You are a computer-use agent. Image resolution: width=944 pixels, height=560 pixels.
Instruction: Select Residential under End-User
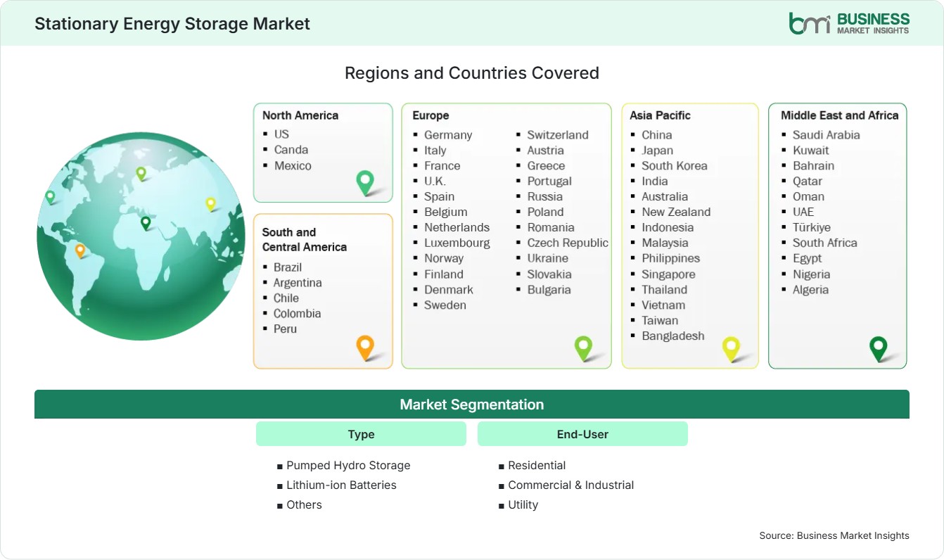[537, 465]
